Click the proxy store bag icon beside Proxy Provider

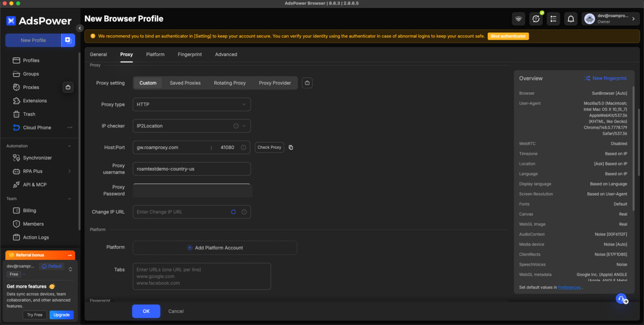pos(307,83)
